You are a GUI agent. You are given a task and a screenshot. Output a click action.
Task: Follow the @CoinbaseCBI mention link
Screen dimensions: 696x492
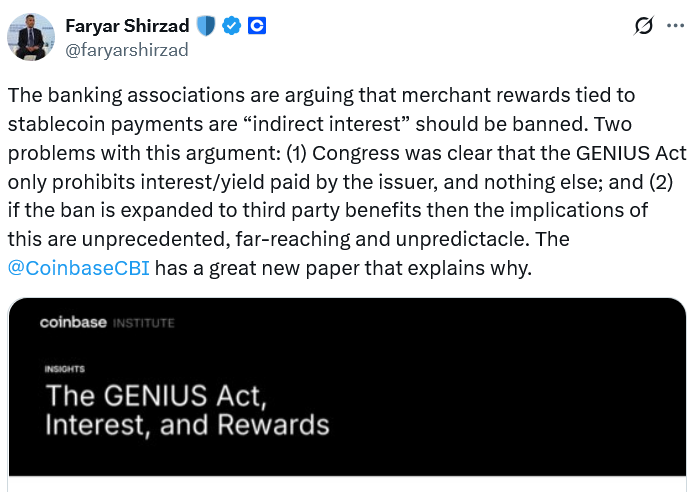pyautogui.click(x=78, y=268)
